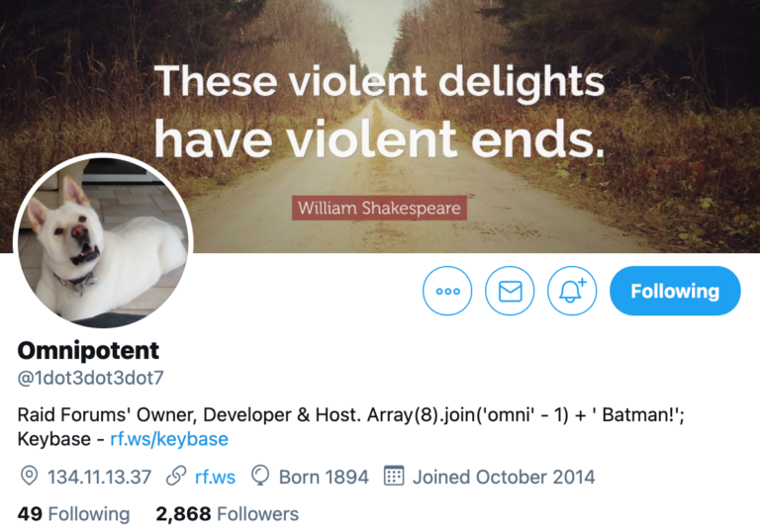The width and height of the screenshot is (760, 532).
Task: Toggle the notification bell icon
Action: point(572,292)
